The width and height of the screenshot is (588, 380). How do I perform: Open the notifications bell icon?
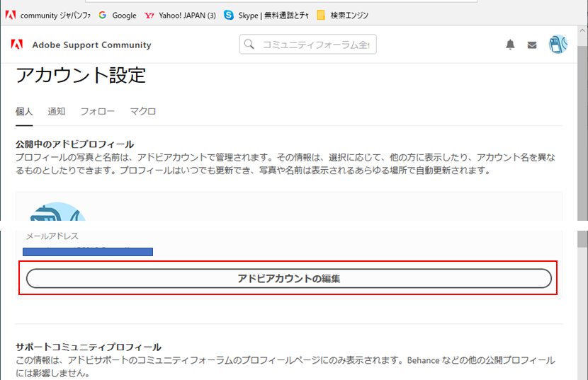tap(510, 45)
